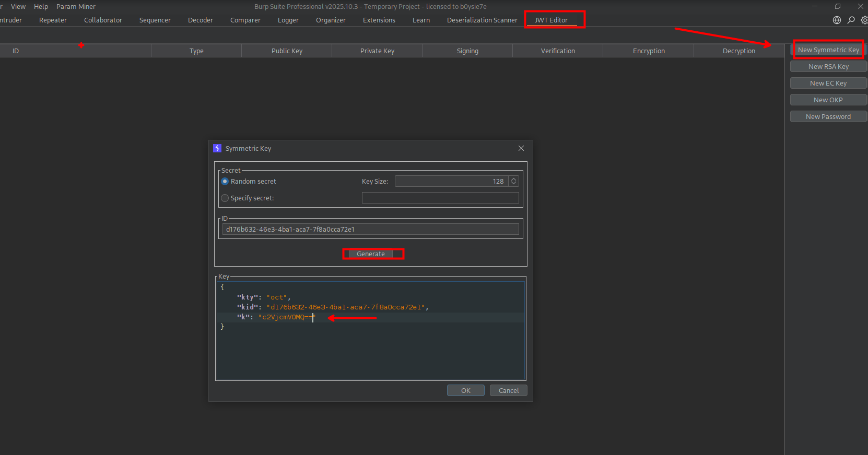868x455 pixels.
Task: Click the Specify secret text field
Action: coord(440,198)
